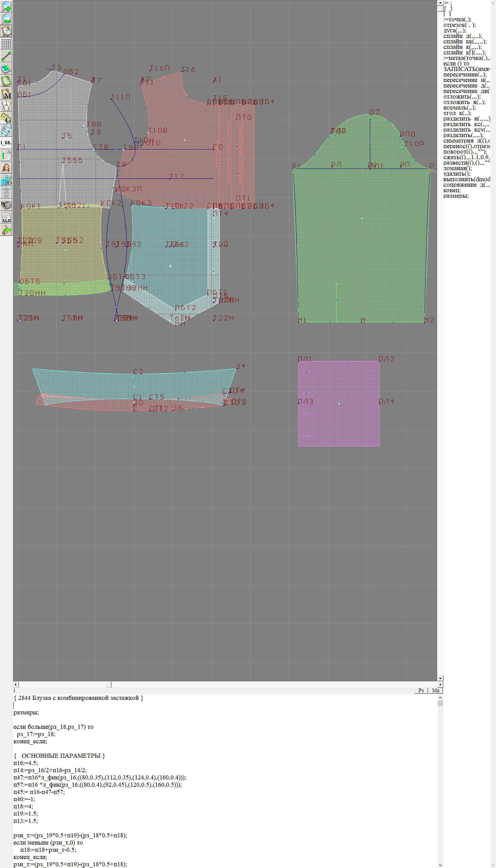The height and width of the screenshot is (868, 496).
Task: Open the size table spreadsheet icon
Action: (x=6, y=155)
